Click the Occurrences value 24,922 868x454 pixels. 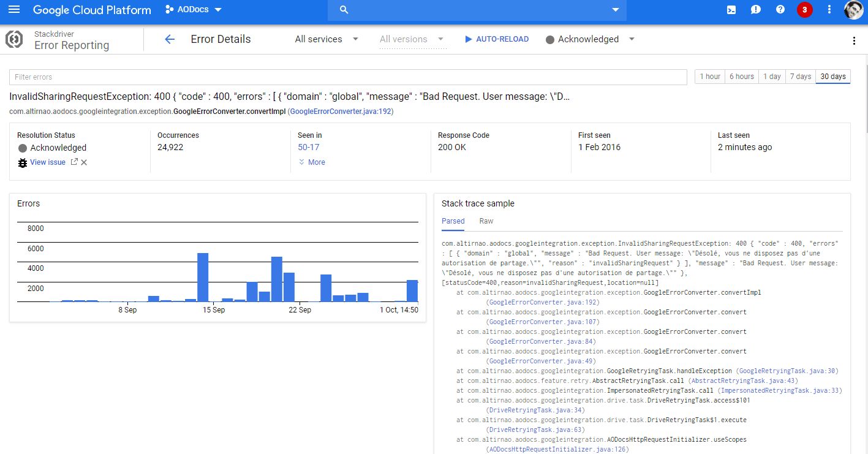tap(170, 148)
